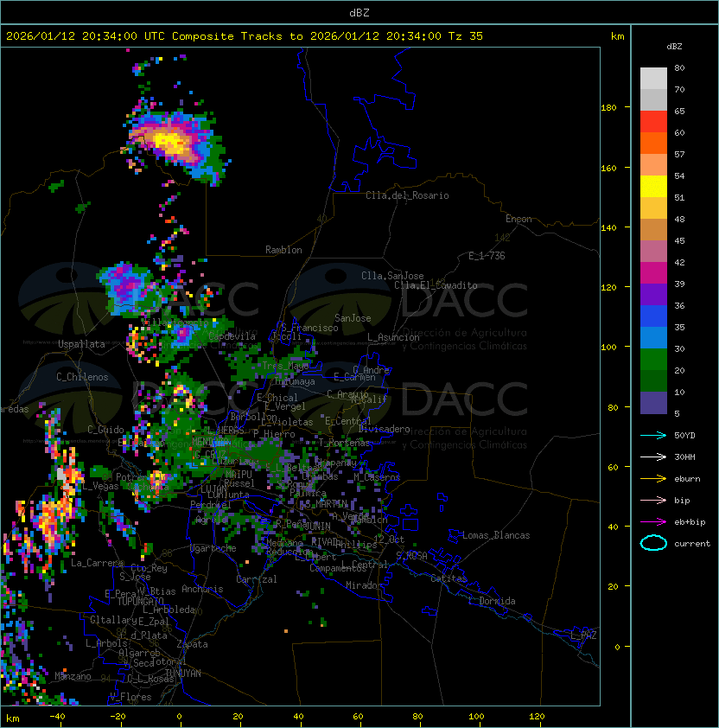719x728 pixels.
Task: Click the 'Ramblon' place label
Action: [x=283, y=250]
